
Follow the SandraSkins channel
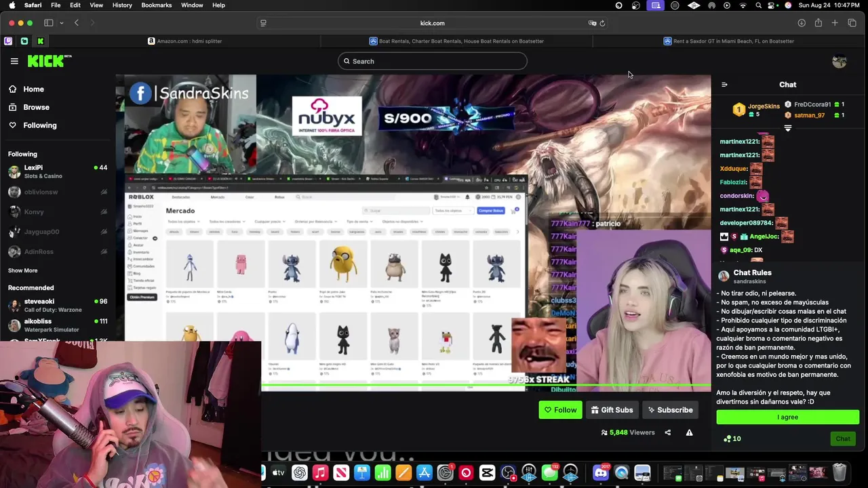[x=560, y=409]
